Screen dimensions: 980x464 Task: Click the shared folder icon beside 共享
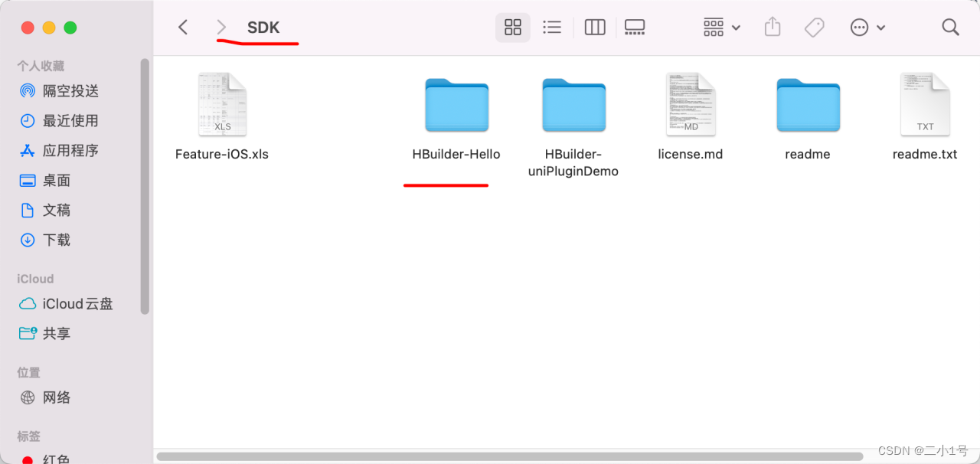click(x=28, y=334)
